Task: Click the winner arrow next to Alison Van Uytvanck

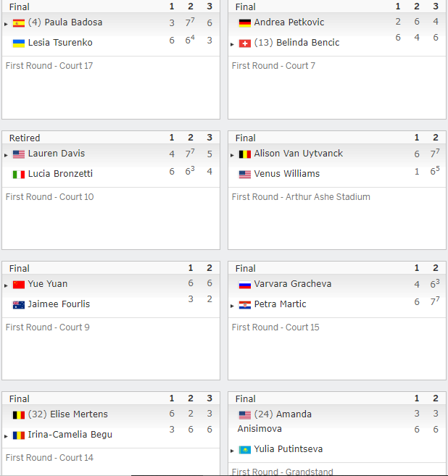Action: [232, 155]
